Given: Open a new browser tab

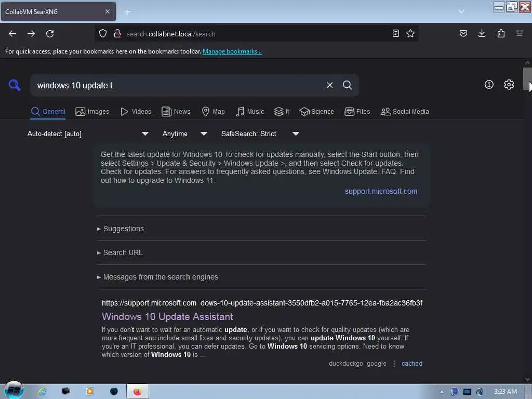Looking at the screenshot, I should (x=127, y=12).
